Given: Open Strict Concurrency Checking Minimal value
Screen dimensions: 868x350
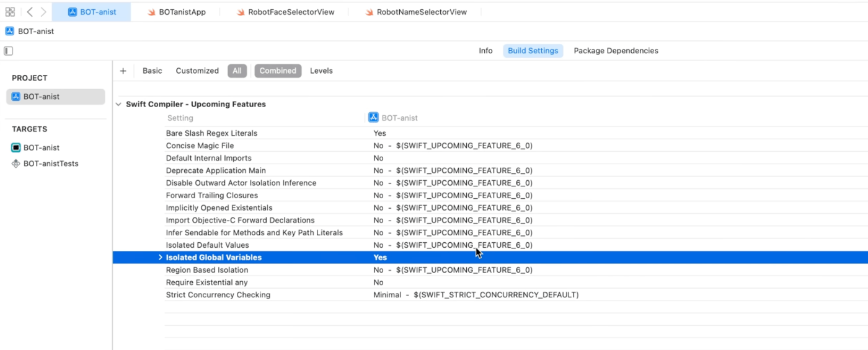Looking at the screenshot, I should point(476,295).
